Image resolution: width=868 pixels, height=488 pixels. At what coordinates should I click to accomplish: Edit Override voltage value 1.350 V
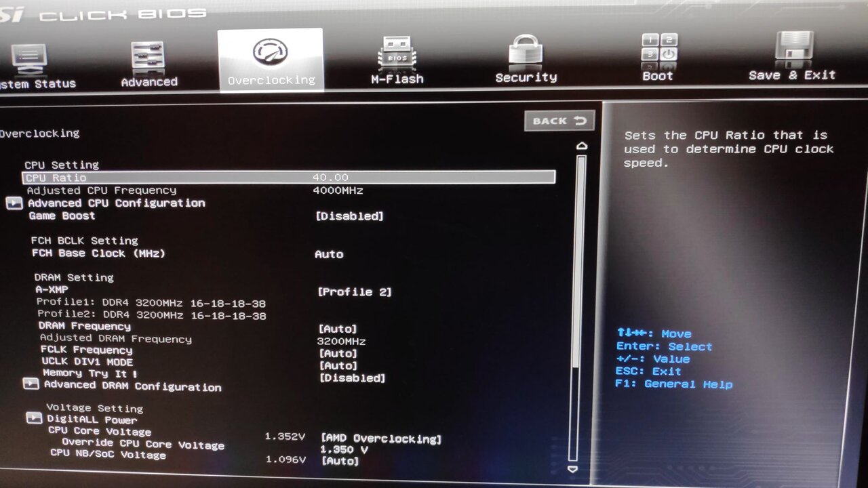[x=344, y=450]
